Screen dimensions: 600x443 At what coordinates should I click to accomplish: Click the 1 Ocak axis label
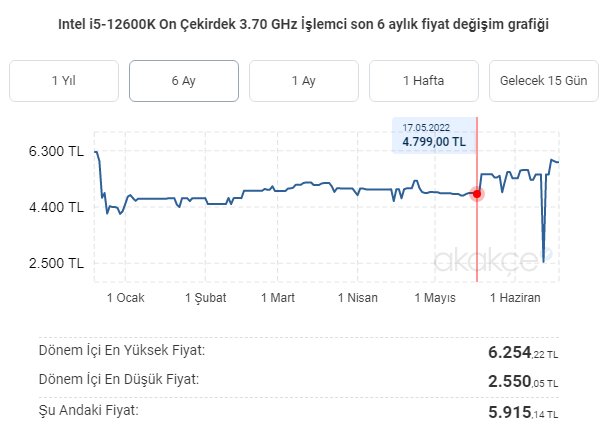[126, 298]
